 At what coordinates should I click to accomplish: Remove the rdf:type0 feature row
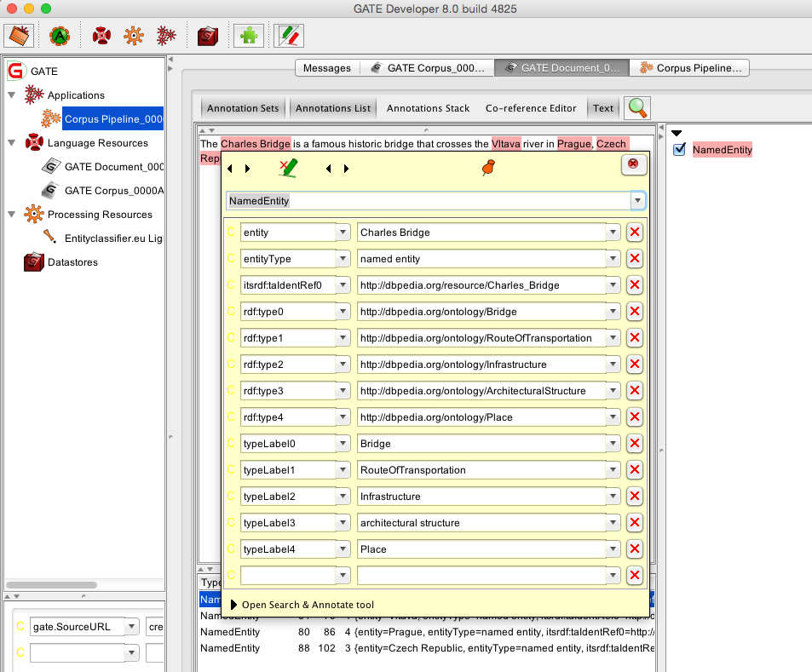click(x=635, y=311)
